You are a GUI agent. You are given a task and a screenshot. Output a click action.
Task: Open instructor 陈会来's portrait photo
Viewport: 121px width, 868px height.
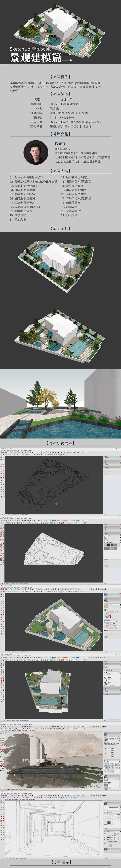point(36,153)
